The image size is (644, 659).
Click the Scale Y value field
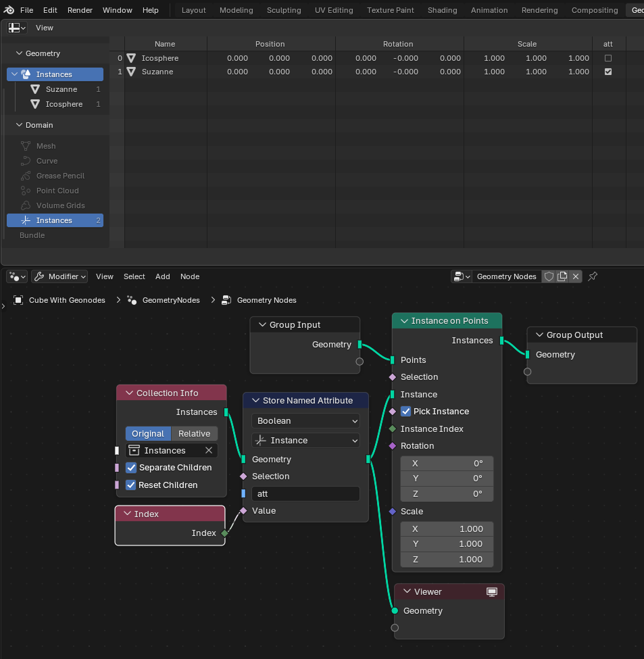(447, 544)
